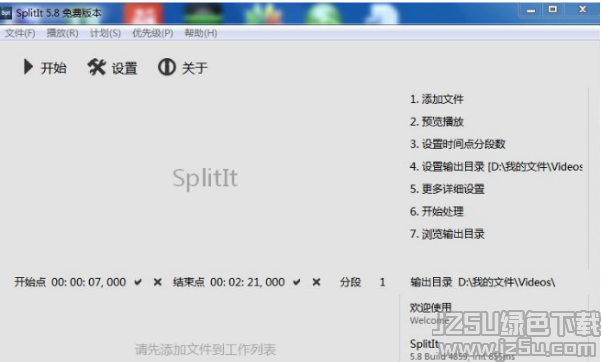The height and width of the screenshot is (362, 602).
Task: Click the play triangle icon beside 开始
Action: (x=28, y=67)
